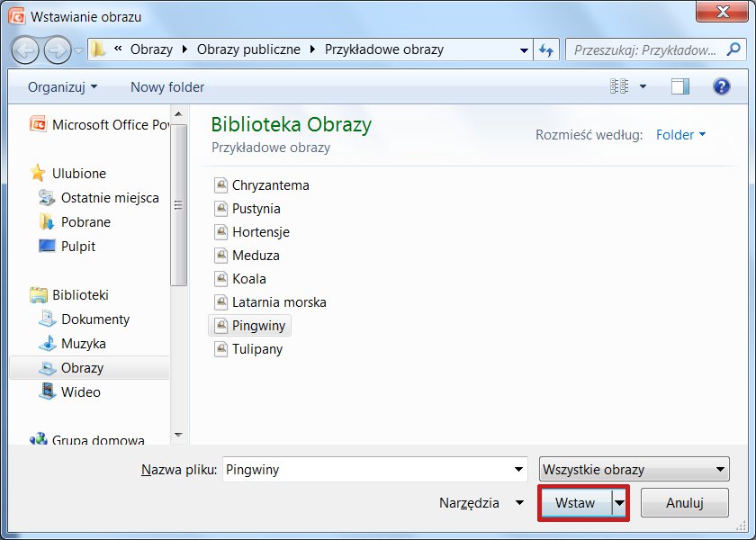The image size is (756, 540).
Task: Toggle the preview pane icon
Action: pyautogui.click(x=679, y=86)
